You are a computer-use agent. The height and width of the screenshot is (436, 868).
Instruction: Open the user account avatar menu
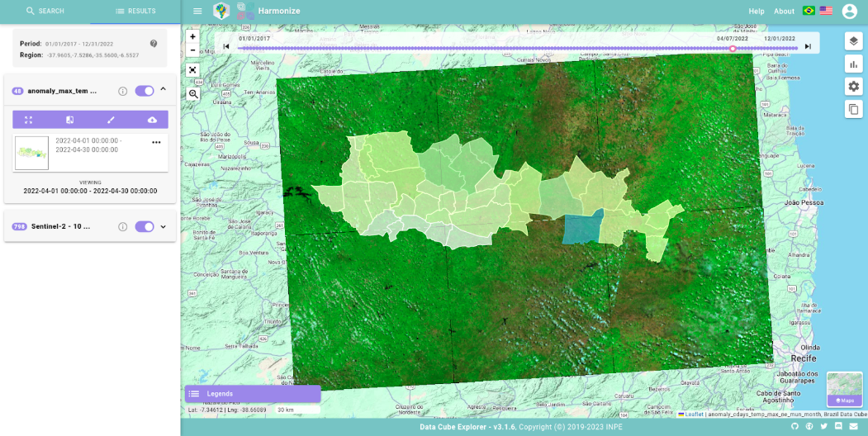(849, 12)
